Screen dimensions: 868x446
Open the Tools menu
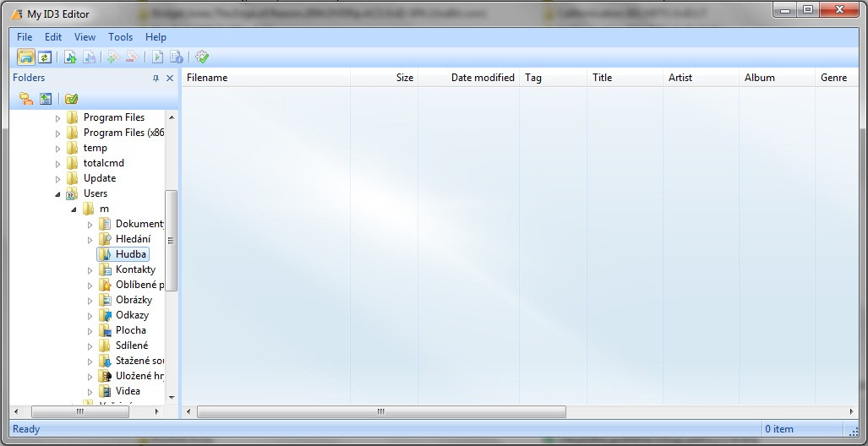120,37
